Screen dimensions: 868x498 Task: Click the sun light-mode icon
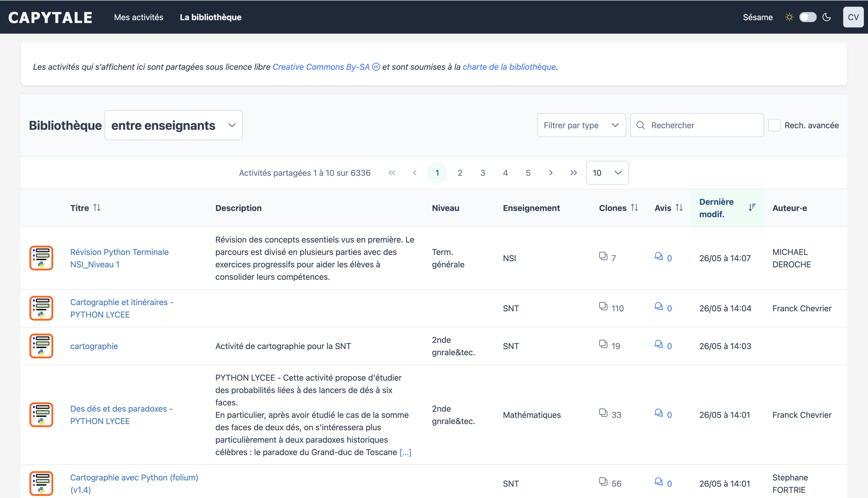[x=789, y=17]
